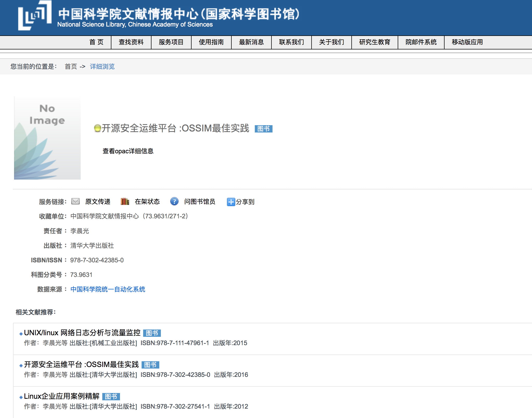Viewport: 532px width, 418px height.
Task: Click the No Image book cover thumbnail
Action: (47, 138)
